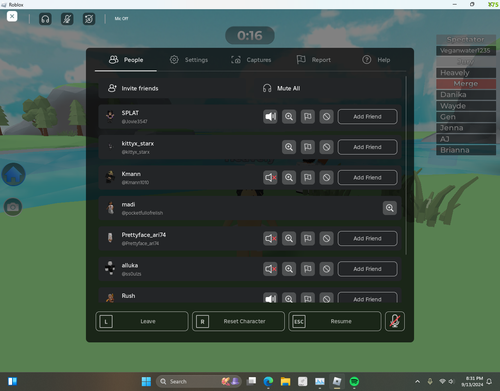
Task: Open the Help tab
Action: [x=376, y=60]
